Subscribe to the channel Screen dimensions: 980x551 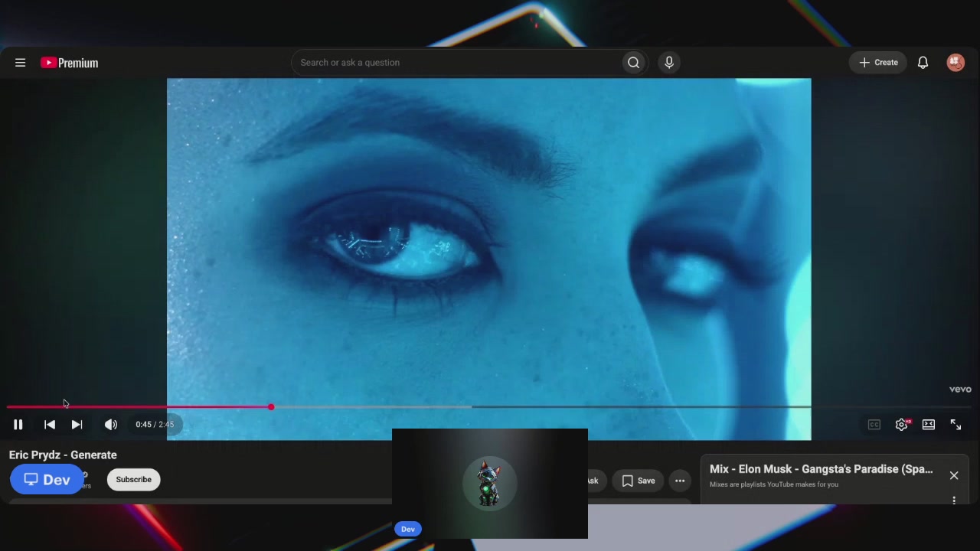click(134, 480)
